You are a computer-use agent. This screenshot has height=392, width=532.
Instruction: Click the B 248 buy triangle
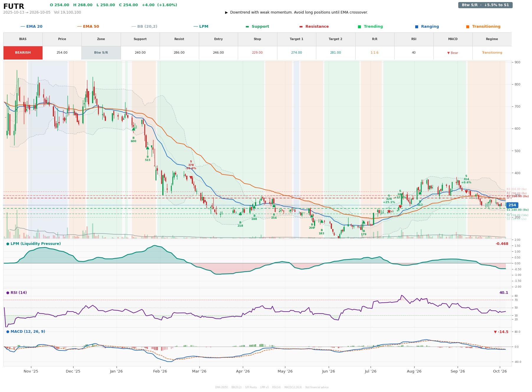click(254, 207)
